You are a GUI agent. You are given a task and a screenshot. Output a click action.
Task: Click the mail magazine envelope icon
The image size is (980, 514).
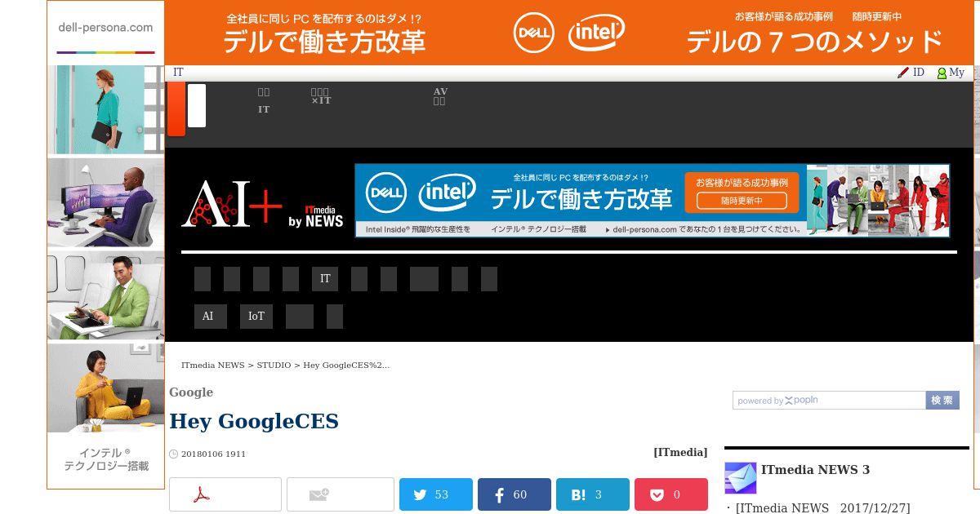[x=741, y=478]
